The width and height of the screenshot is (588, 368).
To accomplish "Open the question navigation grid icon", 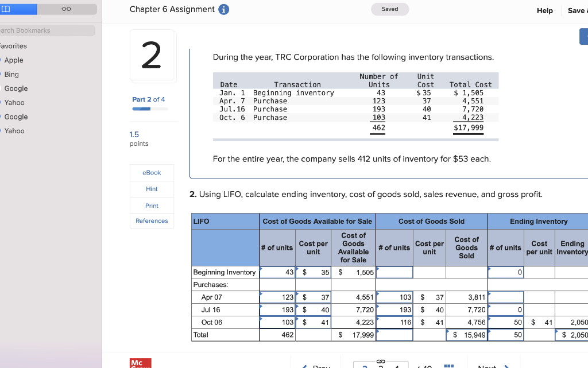I will 449,366.
